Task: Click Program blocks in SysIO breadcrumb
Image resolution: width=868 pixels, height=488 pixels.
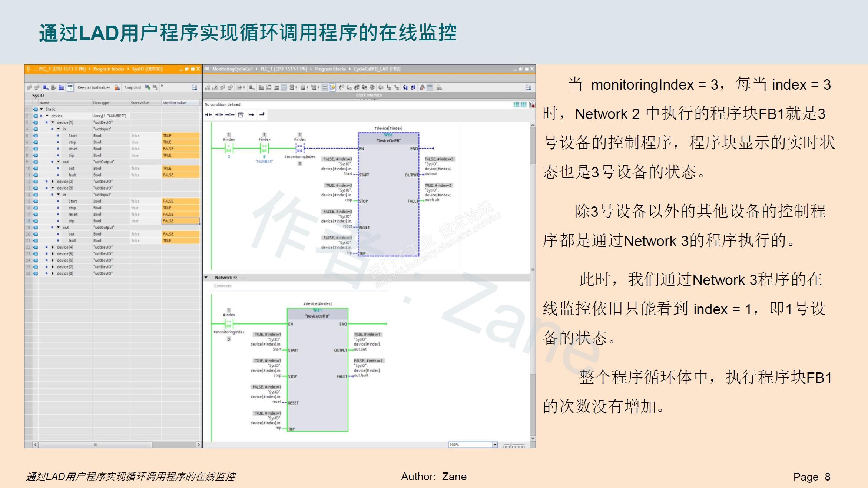Action: point(109,69)
